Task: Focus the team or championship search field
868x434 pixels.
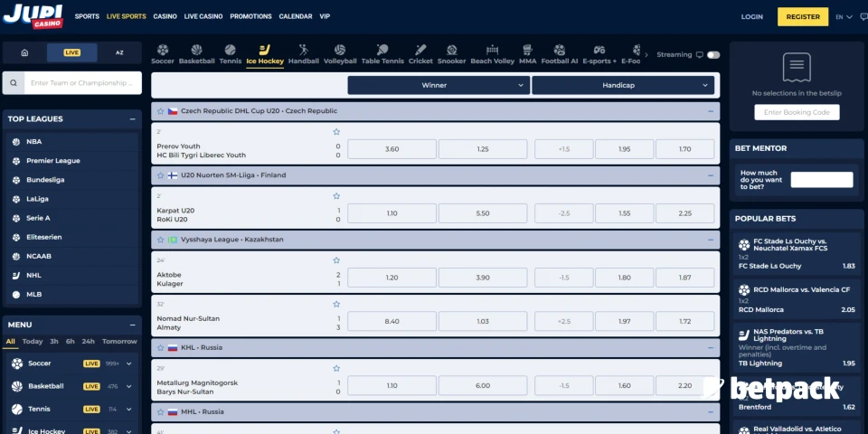Action: (x=83, y=83)
